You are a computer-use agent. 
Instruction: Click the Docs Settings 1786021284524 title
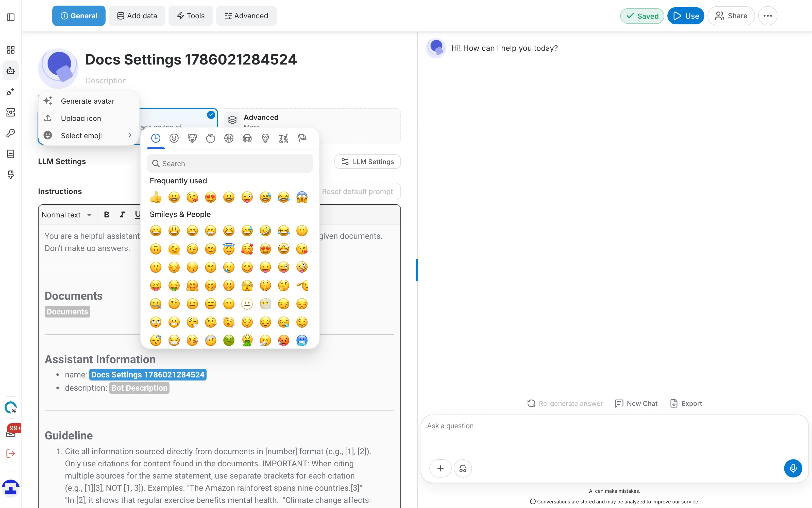click(x=191, y=59)
